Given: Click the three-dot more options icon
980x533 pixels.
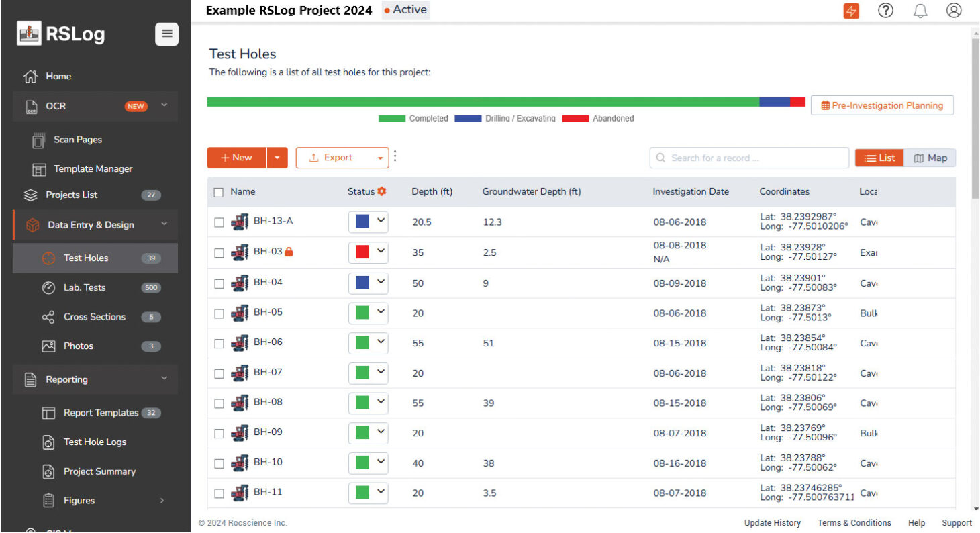Looking at the screenshot, I should tap(395, 156).
